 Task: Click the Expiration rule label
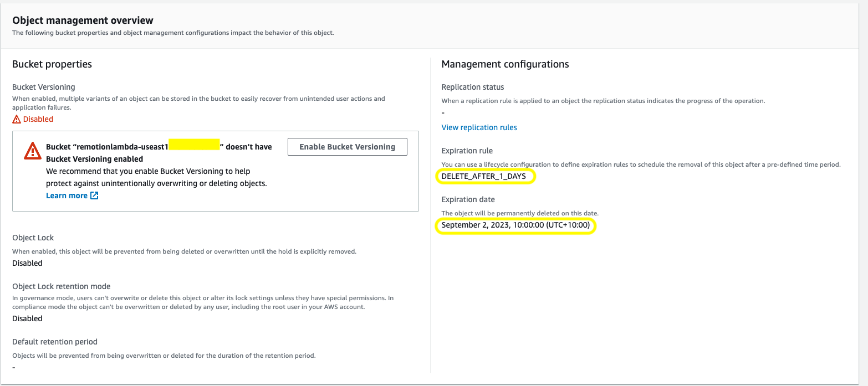pyautogui.click(x=467, y=151)
